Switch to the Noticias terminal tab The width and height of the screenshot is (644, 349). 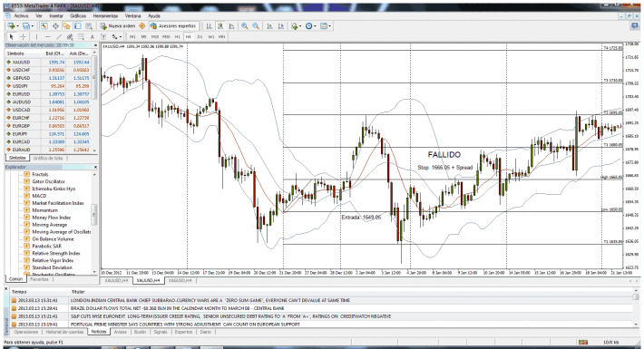pos(99,332)
